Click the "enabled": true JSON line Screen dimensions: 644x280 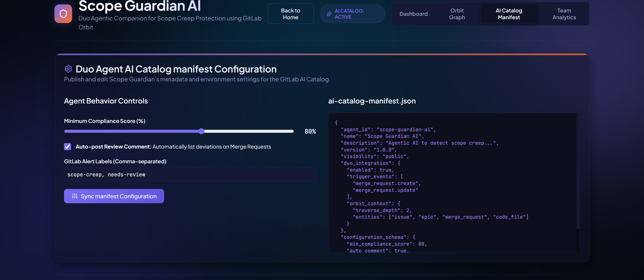pyautogui.click(x=370, y=170)
